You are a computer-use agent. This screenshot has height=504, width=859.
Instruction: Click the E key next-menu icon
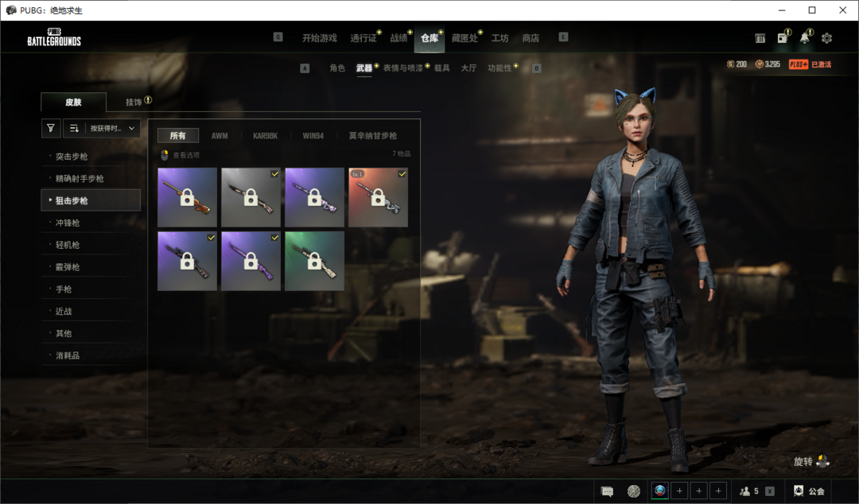click(563, 37)
